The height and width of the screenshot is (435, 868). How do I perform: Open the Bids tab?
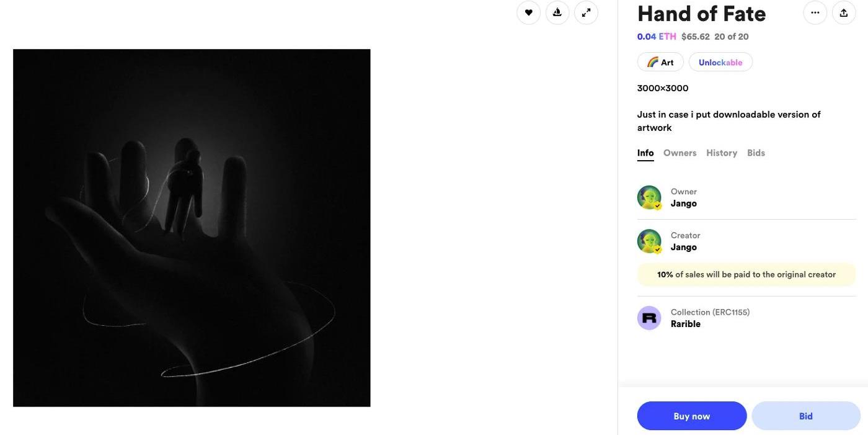pyautogui.click(x=756, y=153)
